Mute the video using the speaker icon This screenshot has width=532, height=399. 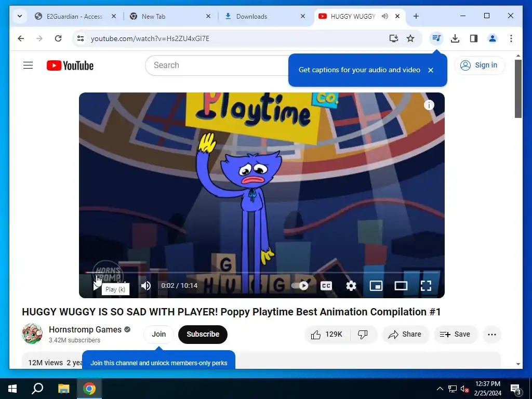(146, 286)
